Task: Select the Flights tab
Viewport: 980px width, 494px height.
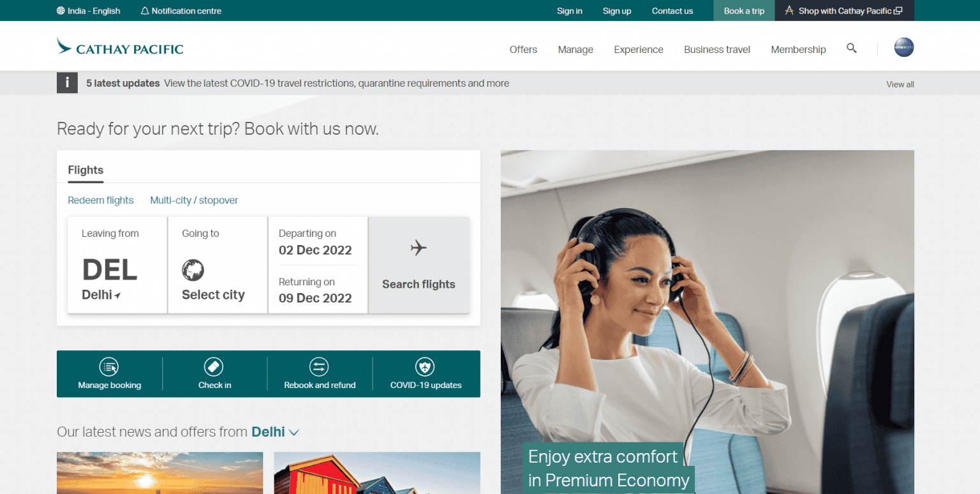Action: tap(85, 170)
